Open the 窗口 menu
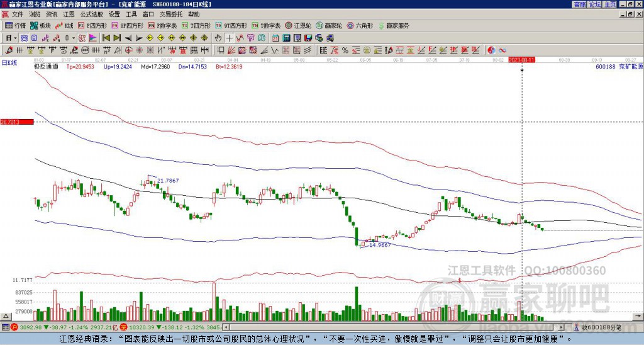The width and height of the screenshot is (644, 345). (148, 14)
